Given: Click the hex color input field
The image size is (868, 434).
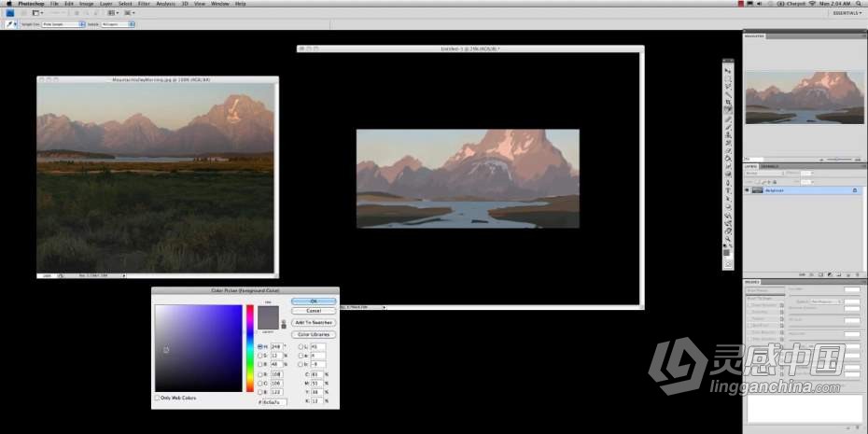Looking at the screenshot, I should point(275,401).
